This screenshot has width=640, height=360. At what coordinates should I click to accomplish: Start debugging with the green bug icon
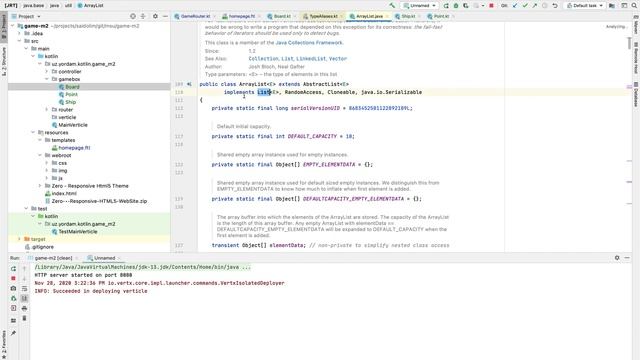pyautogui.click(x=456, y=6)
